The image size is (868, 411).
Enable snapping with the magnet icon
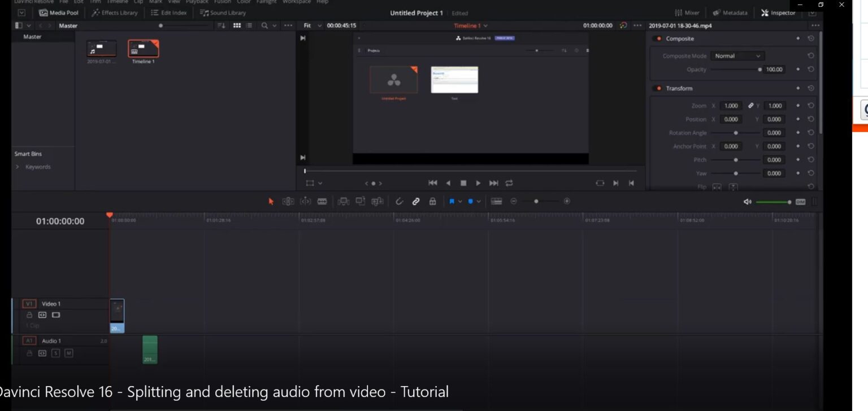point(400,201)
